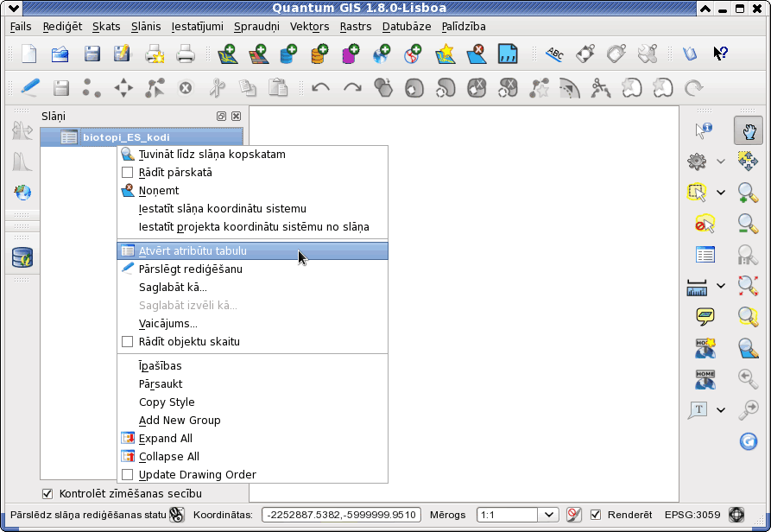Viewport: 771px width, 532px height.
Task: Choose Saglabāt kā... entry
Action: tap(252, 287)
